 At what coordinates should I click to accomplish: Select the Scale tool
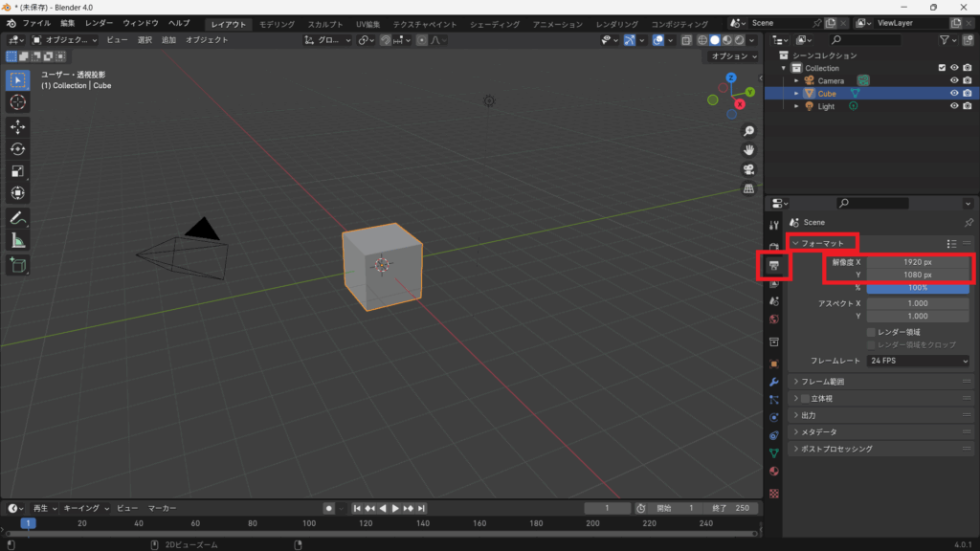click(17, 170)
